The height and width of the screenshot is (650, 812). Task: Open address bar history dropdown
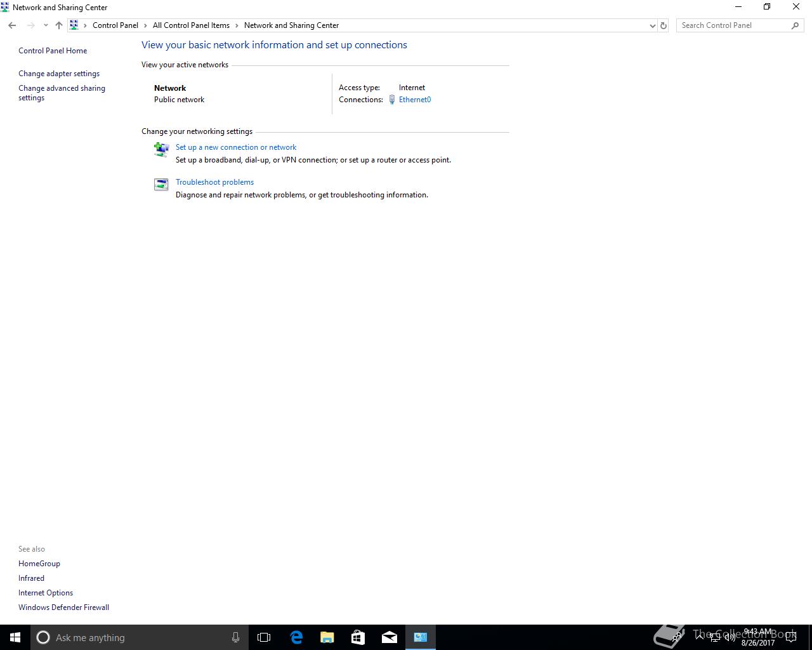tap(652, 25)
